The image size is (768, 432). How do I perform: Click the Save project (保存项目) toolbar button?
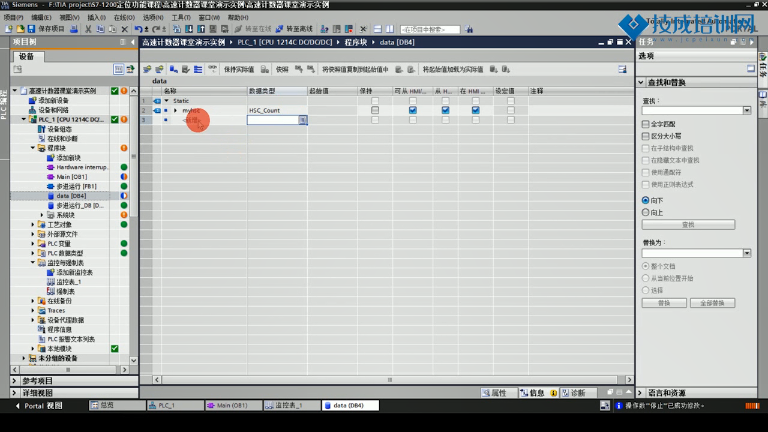click(x=46, y=29)
